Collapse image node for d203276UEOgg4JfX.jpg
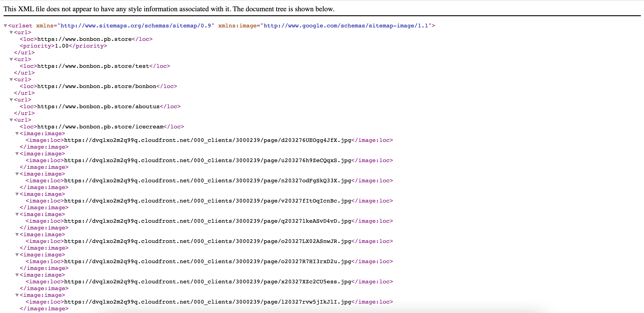Screen dimensions: 644x313 point(17,134)
